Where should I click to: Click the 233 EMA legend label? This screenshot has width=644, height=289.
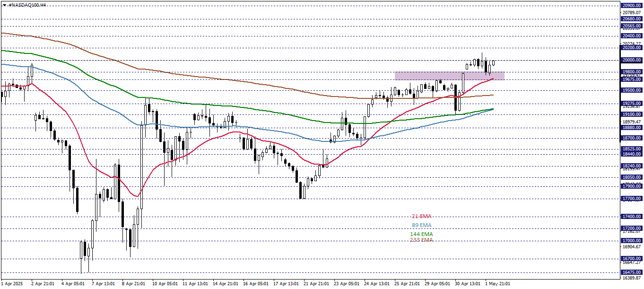pyautogui.click(x=421, y=240)
